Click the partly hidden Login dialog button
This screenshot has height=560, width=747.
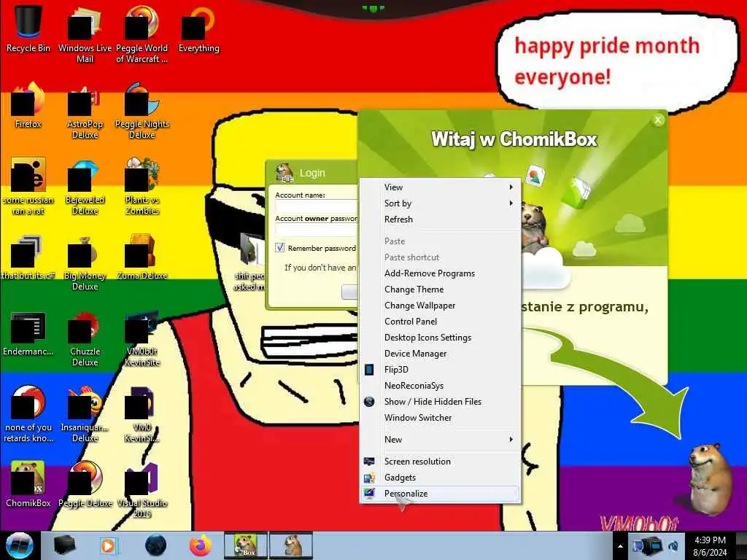pos(349,292)
